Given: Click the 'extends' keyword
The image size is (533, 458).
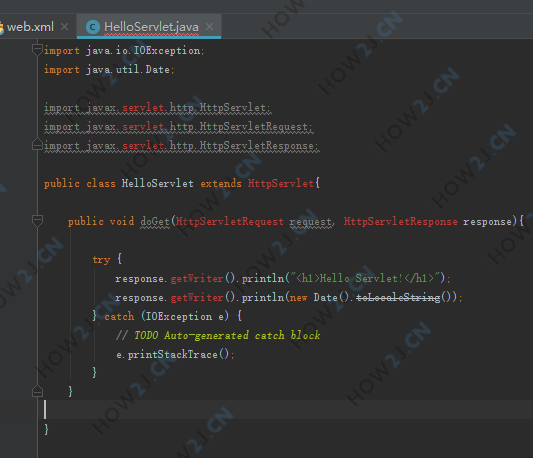Looking at the screenshot, I should (x=221, y=184).
